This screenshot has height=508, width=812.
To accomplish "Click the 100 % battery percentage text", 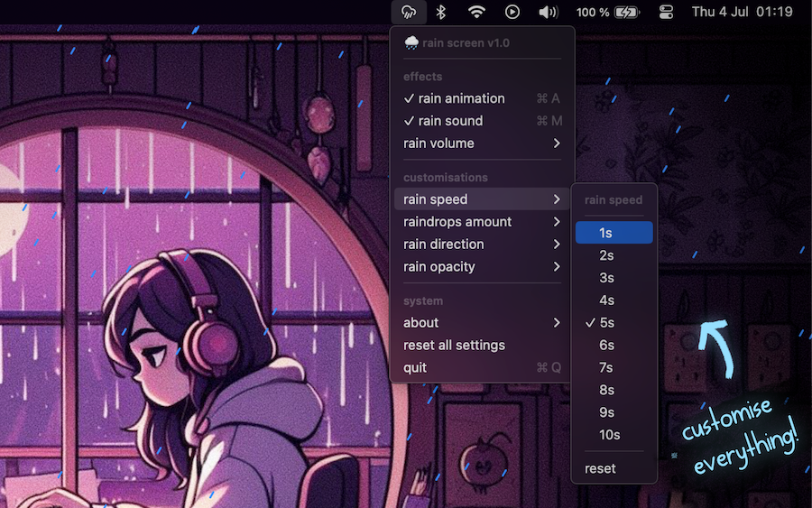I will pos(593,12).
